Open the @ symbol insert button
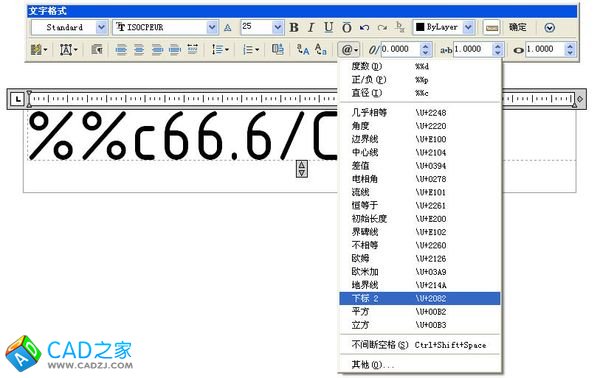The width and height of the screenshot is (600, 378). 348,49
